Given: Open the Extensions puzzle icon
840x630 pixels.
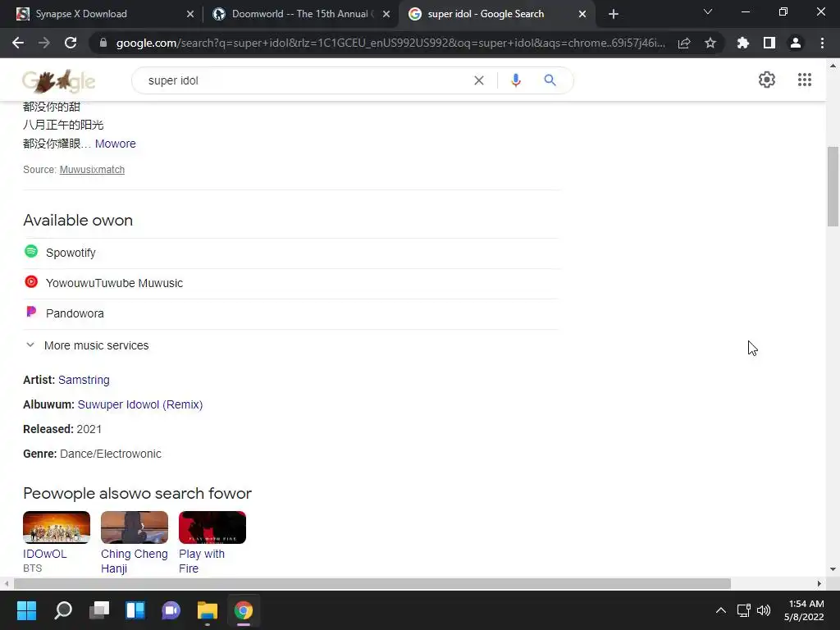Looking at the screenshot, I should (x=743, y=43).
